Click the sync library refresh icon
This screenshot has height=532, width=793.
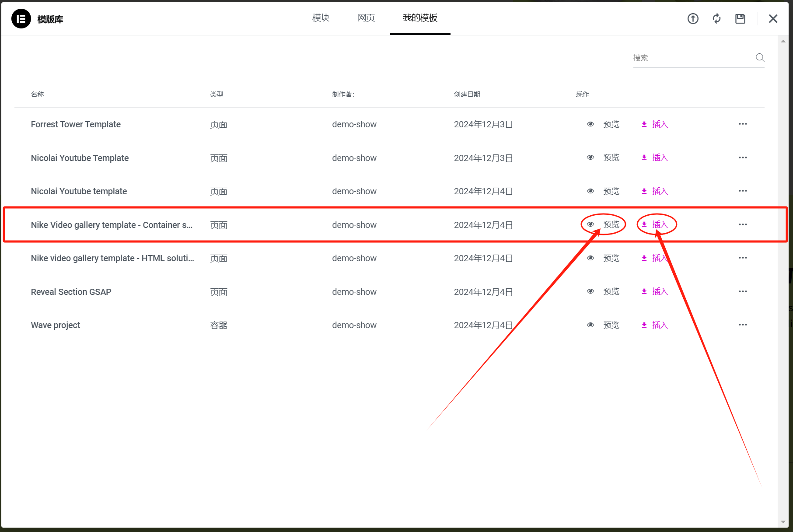[x=716, y=18]
